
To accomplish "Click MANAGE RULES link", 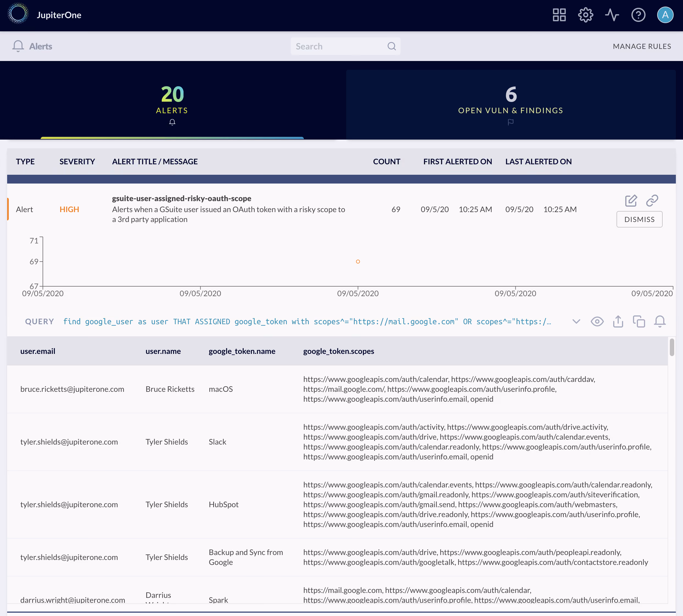I will tap(642, 46).
